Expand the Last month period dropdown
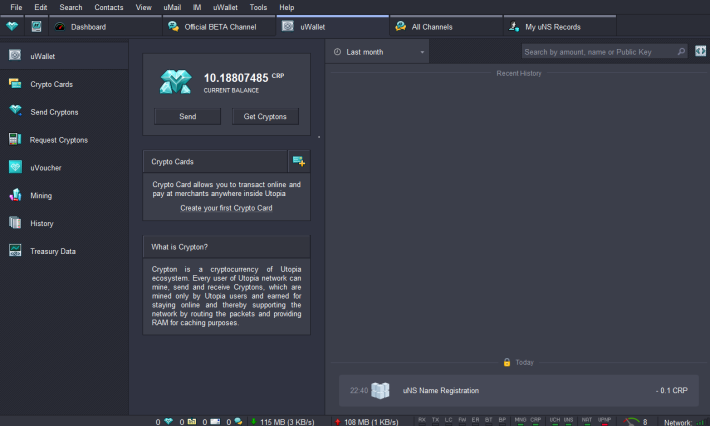 tap(378, 52)
